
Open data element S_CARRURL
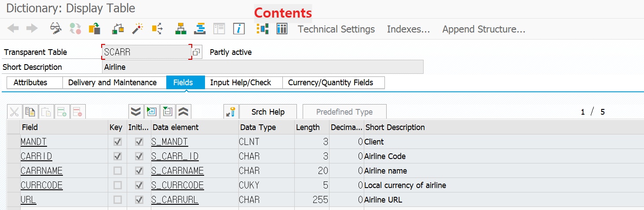[x=175, y=200]
